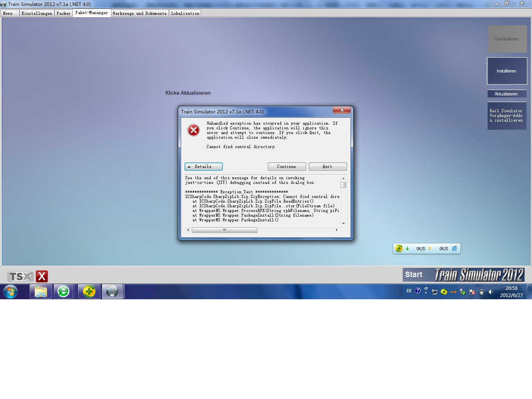Click Rail Simulator Vorgänger-Addon installieren button
The height and width of the screenshot is (399, 532).
pos(507,116)
